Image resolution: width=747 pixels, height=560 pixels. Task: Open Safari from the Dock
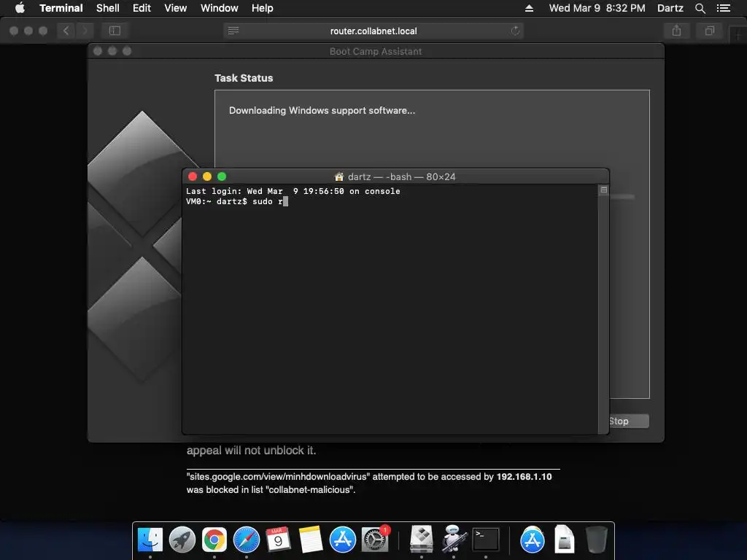(247, 540)
